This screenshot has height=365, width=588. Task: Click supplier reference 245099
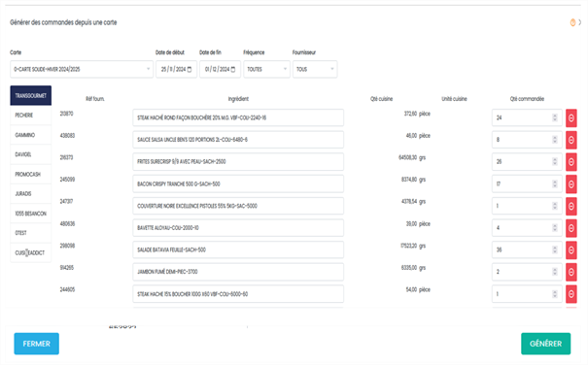tap(67, 180)
